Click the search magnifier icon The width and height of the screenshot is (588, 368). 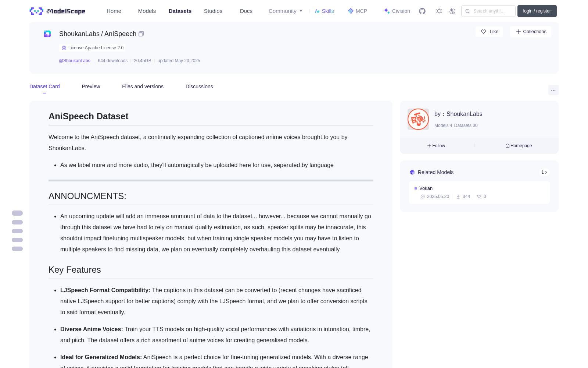tap(467, 11)
